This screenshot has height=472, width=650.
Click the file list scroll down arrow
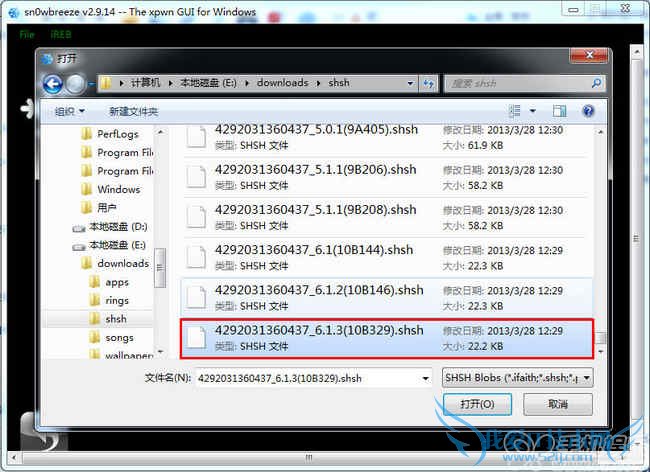coord(601,352)
